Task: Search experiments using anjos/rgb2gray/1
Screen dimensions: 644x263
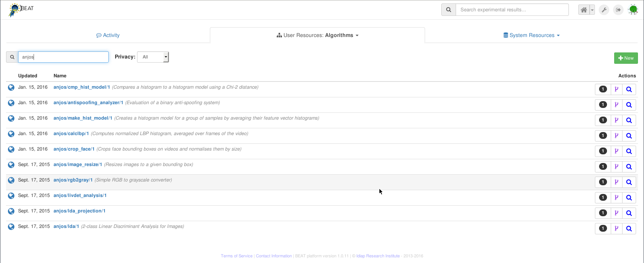Action: pyautogui.click(x=629, y=182)
